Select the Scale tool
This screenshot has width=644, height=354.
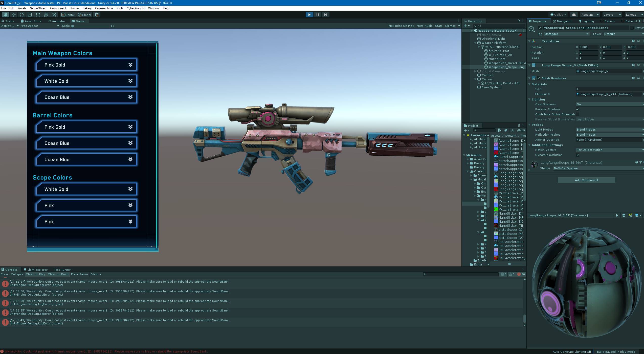pos(30,15)
